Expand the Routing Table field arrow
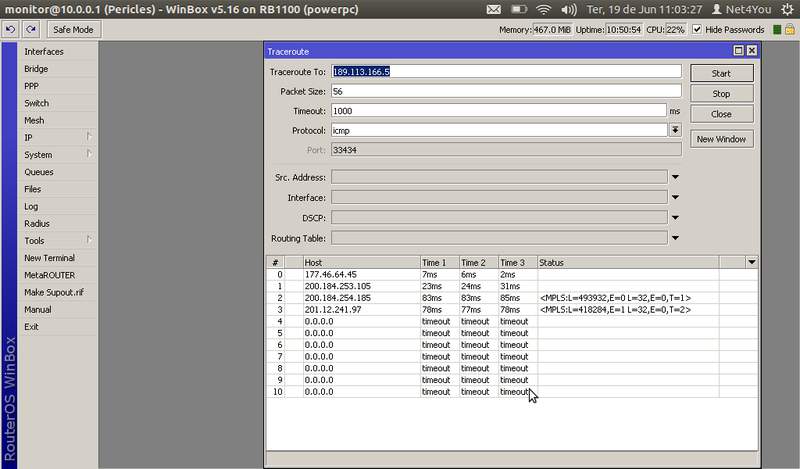The image size is (800, 469). click(x=675, y=238)
